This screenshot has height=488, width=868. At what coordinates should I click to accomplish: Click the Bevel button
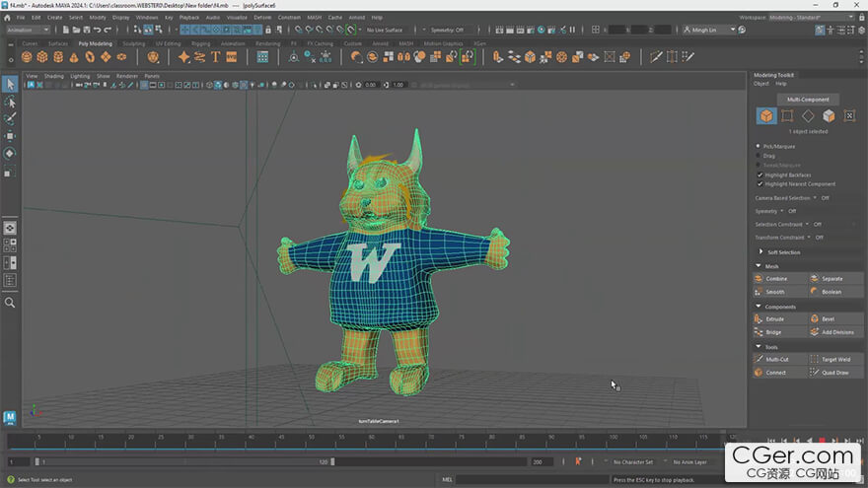point(835,318)
